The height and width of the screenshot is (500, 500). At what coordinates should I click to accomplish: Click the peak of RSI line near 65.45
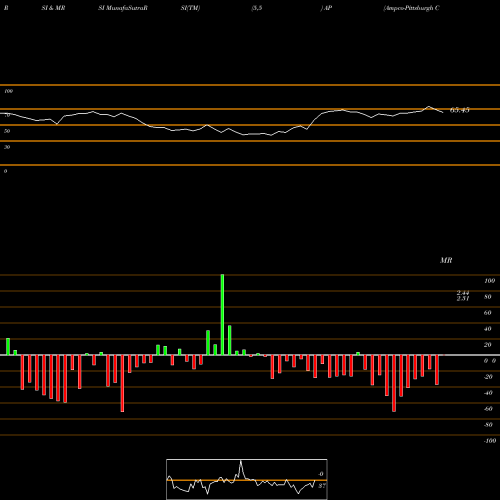pos(429,107)
